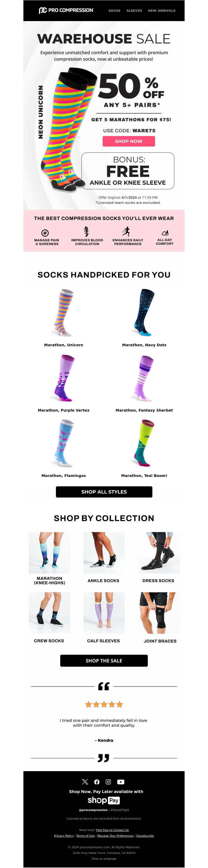
Task: Select the Marathon, Flamingos sock image
Action: (64, 443)
